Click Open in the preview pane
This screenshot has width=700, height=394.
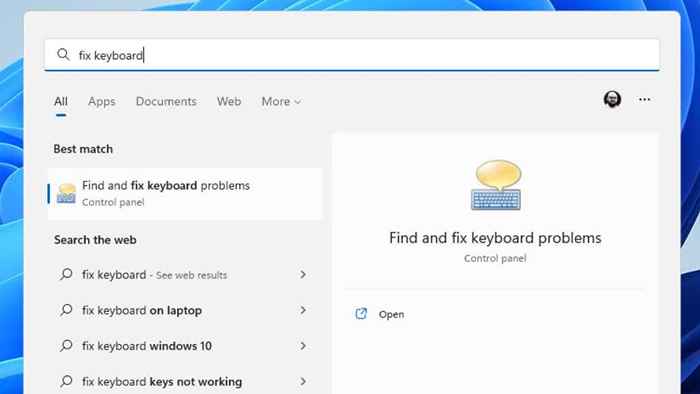click(392, 314)
